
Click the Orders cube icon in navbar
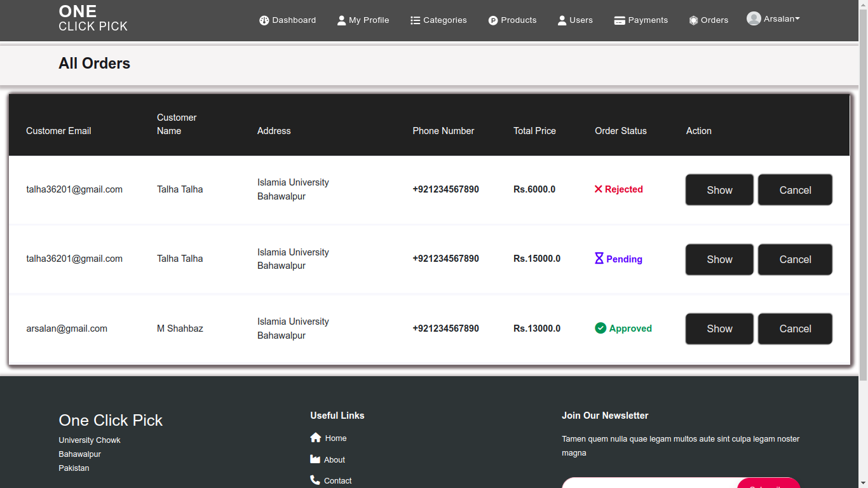click(693, 20)
